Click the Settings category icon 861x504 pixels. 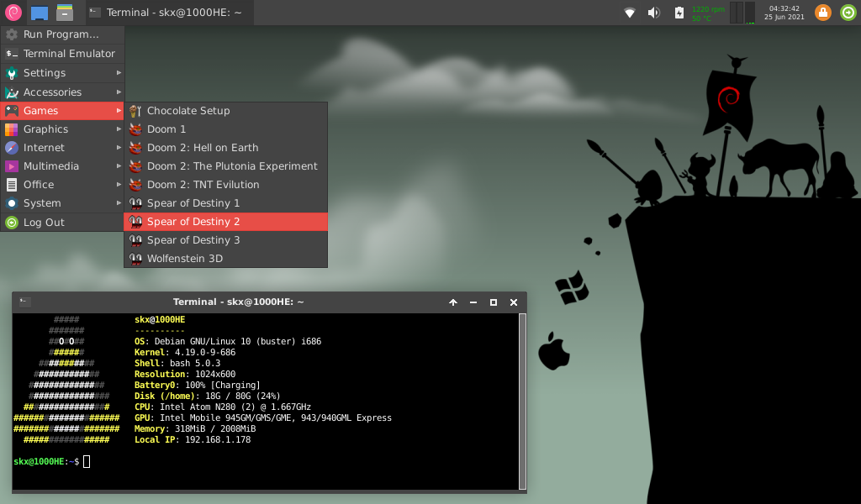tap(12, 72)
